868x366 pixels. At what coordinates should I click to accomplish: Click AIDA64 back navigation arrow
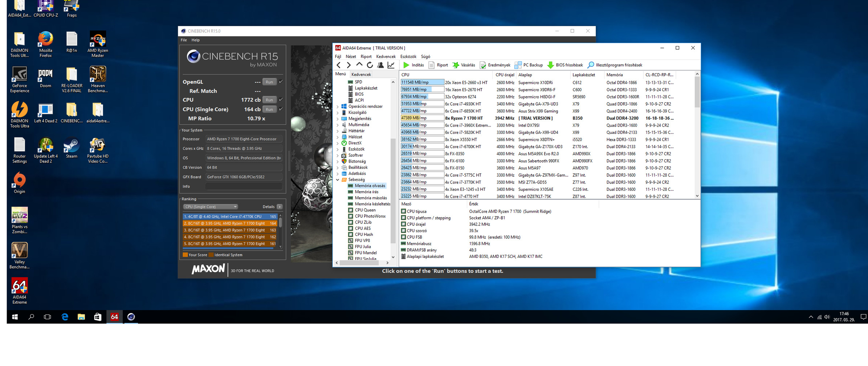pyautogui.click(x=338, y=65)
